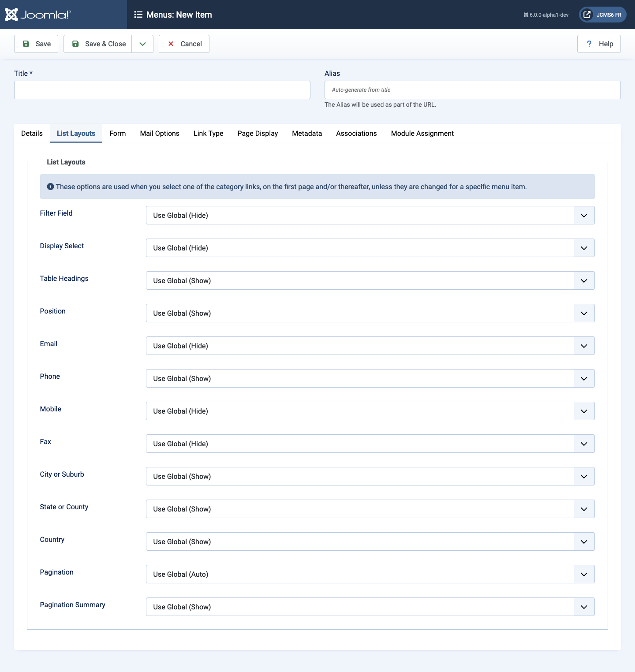Click the Pagination Summary label
Screen dimensions: 635x672
72,605
